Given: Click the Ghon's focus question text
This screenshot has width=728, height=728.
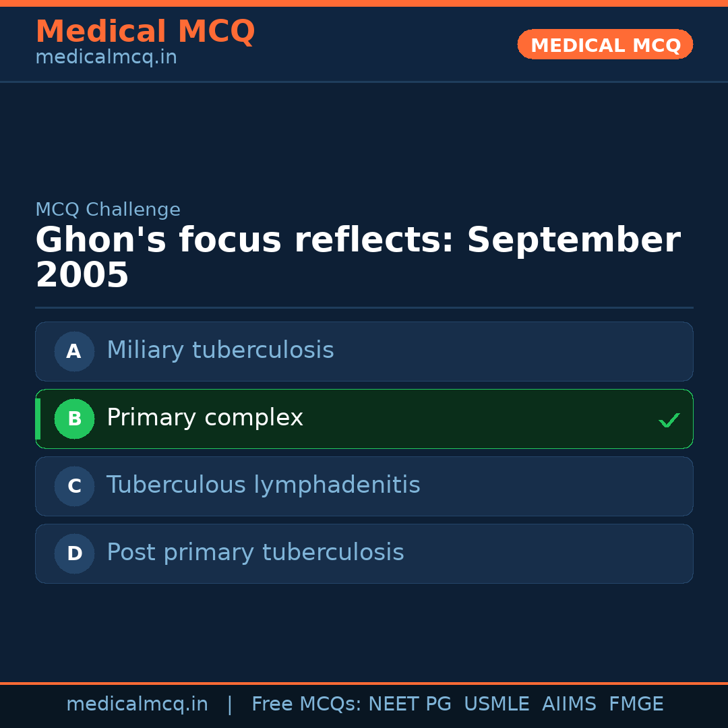Looking at the screenshot, I should tap(357, 257).
